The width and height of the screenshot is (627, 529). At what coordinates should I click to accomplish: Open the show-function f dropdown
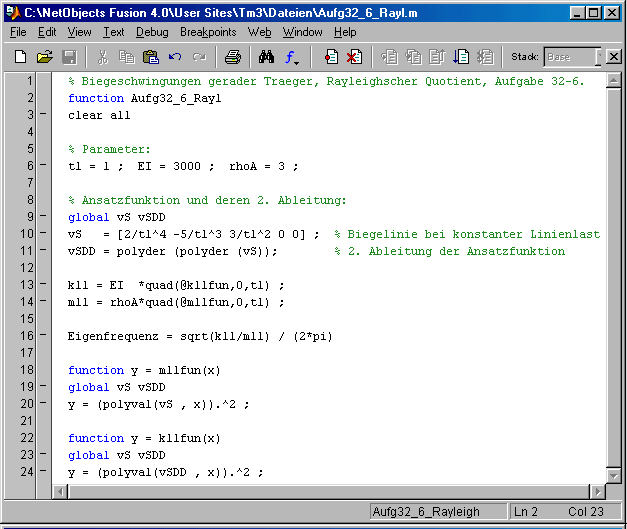click(292, 57)
